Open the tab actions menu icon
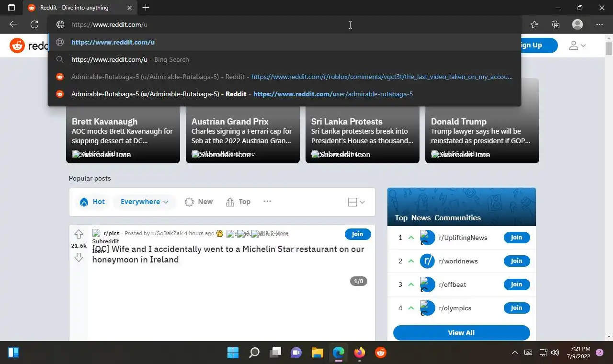This screenshot has width=613, height=364. [x=11, y=8]
